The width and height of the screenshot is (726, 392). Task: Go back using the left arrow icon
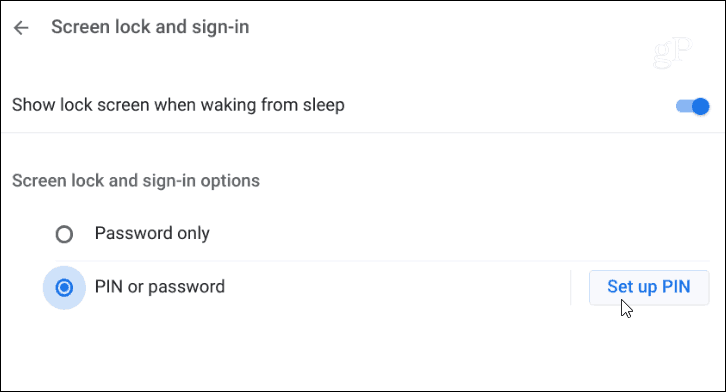pos(21,28)
